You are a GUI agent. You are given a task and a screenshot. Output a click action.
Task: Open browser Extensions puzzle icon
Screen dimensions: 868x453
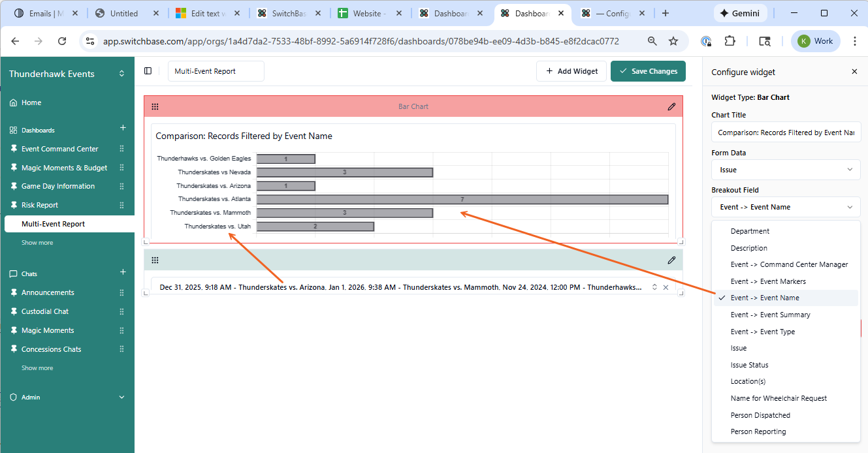pos(730,41)
